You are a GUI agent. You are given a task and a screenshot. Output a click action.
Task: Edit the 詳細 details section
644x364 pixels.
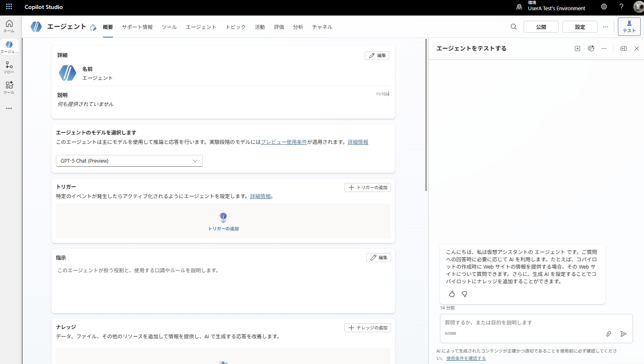pos(377,55)
